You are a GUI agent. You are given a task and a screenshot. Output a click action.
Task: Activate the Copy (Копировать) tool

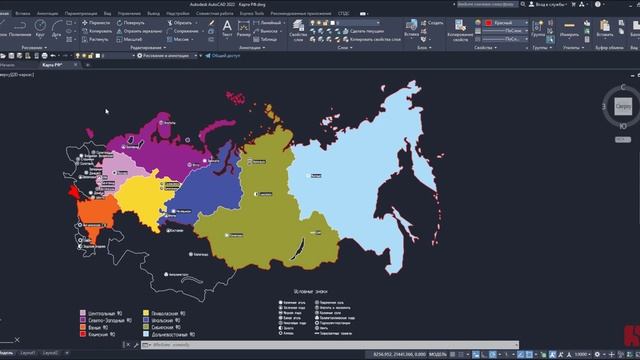coord(97,31)
